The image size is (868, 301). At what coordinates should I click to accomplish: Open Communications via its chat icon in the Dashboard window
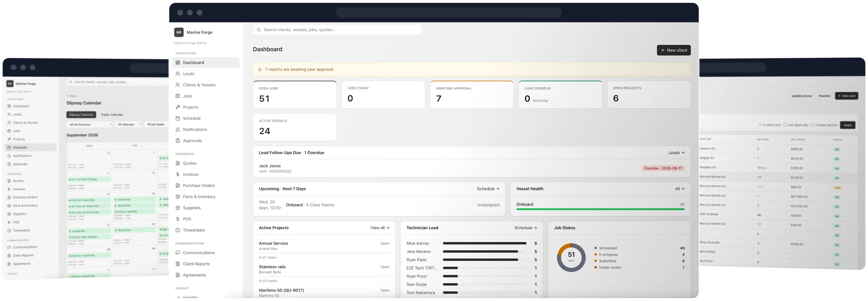(x=178, y=252)
